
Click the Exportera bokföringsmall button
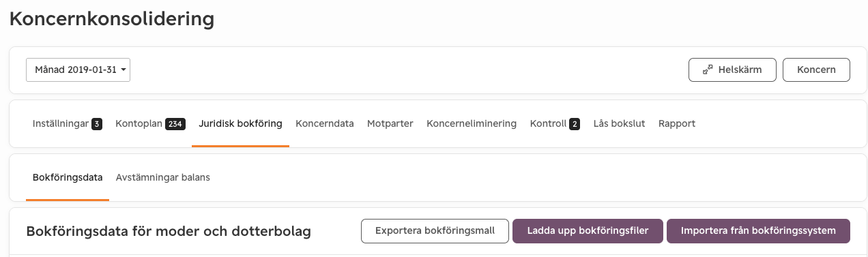coord(435,230)
